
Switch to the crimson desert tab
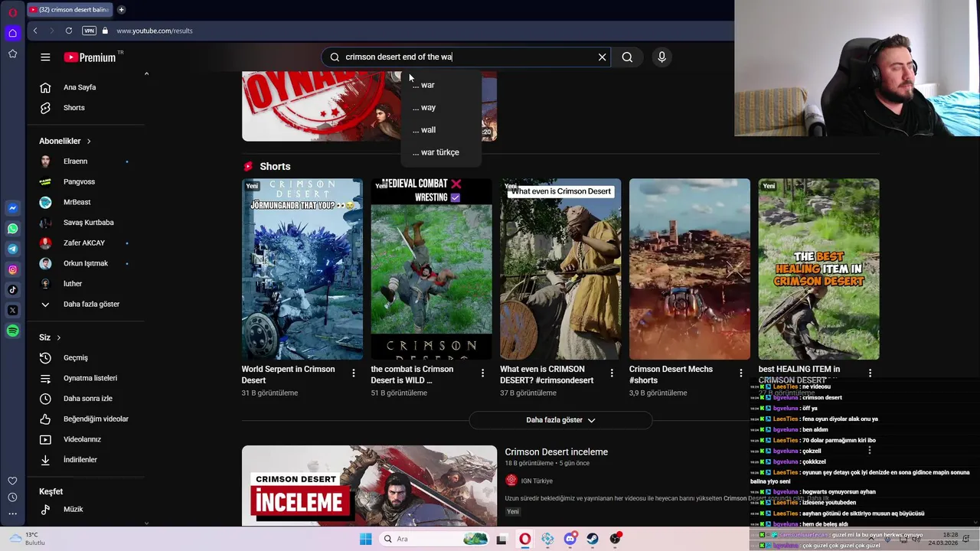pos(69,10)
